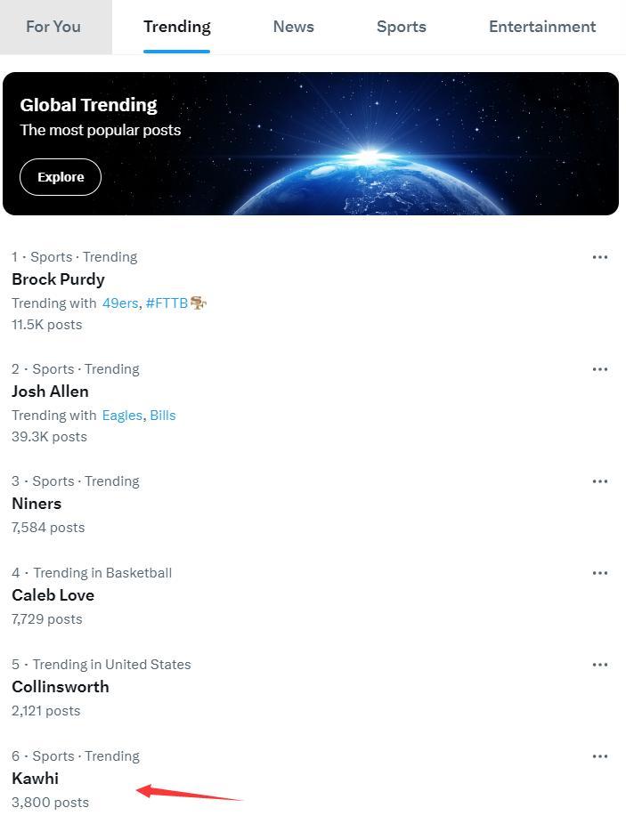Switch to the For You tab
The image size is (626, 840).
(x=53, y=27)
